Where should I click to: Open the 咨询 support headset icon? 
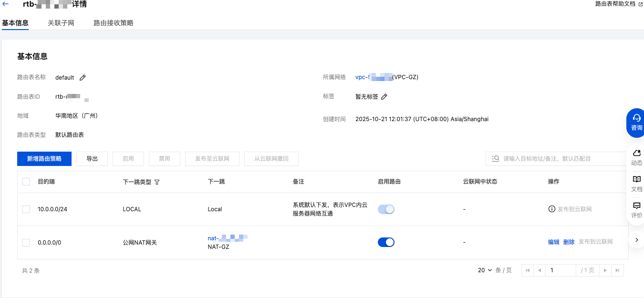(636, 118)
